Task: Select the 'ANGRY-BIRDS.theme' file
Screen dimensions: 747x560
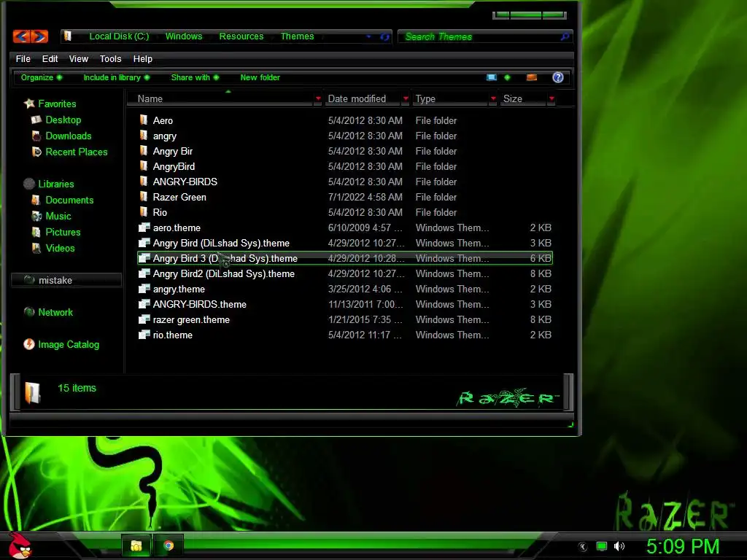Action: coord(345,304)
